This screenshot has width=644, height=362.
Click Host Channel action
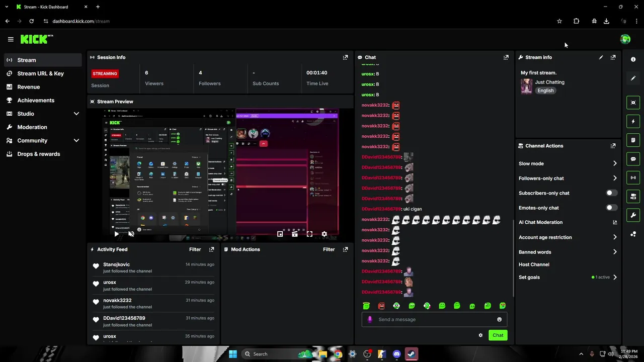tap(534, 264)
